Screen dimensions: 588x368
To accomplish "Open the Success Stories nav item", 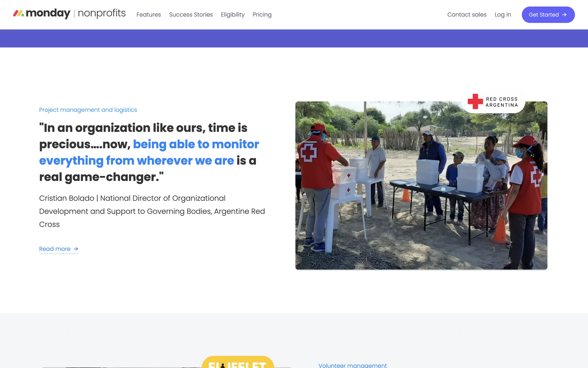I will pos(191,15).
